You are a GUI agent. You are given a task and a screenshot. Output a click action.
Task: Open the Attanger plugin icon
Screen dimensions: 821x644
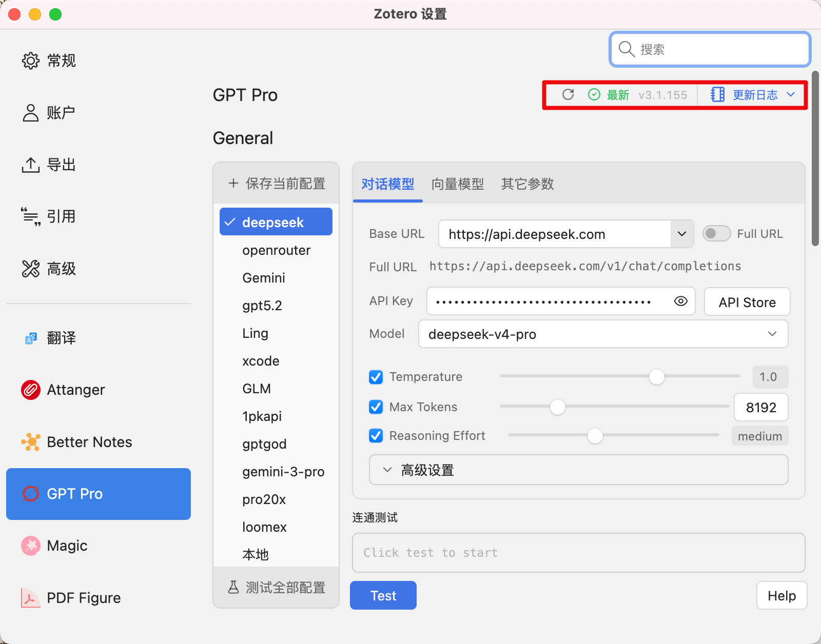point(31,390)
